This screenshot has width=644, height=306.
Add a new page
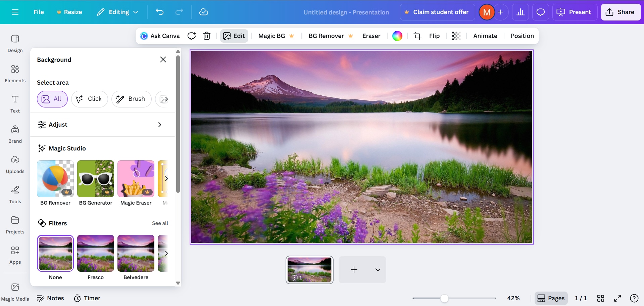tap(354, 270)
